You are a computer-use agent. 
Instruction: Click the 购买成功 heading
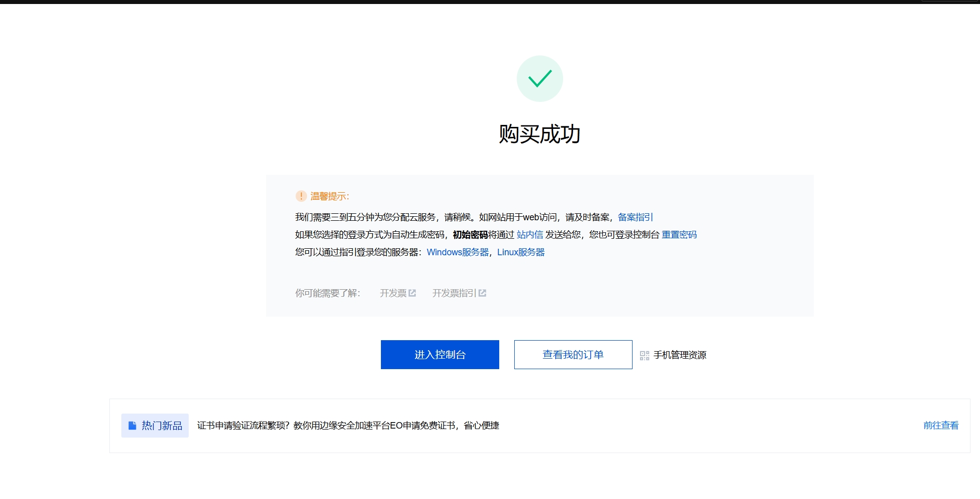click(x=540, y=134)
